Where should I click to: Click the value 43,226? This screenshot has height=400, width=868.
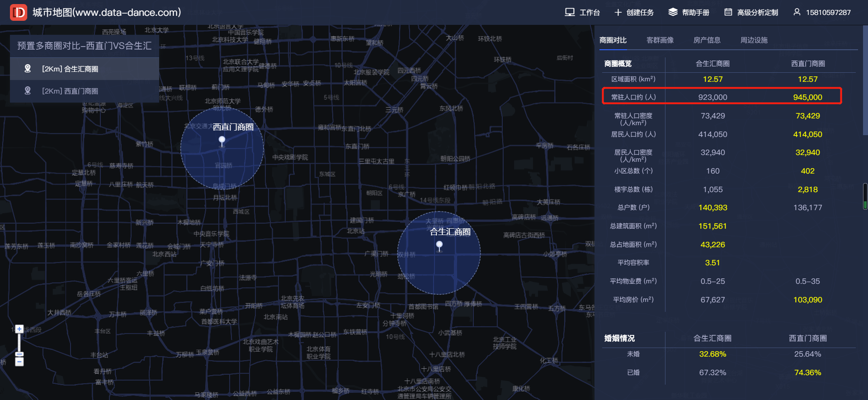[713, 245]
